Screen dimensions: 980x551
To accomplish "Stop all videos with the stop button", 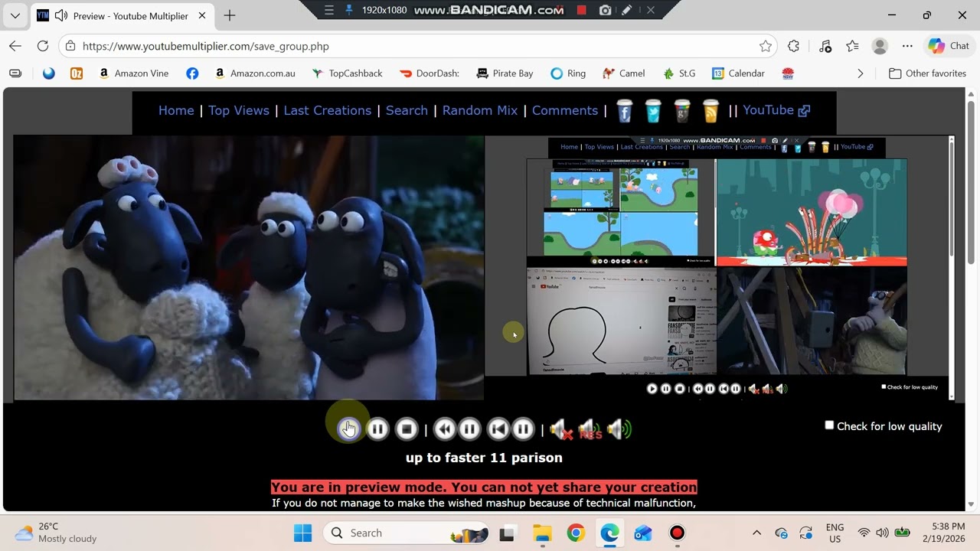I will click(407, 429).
